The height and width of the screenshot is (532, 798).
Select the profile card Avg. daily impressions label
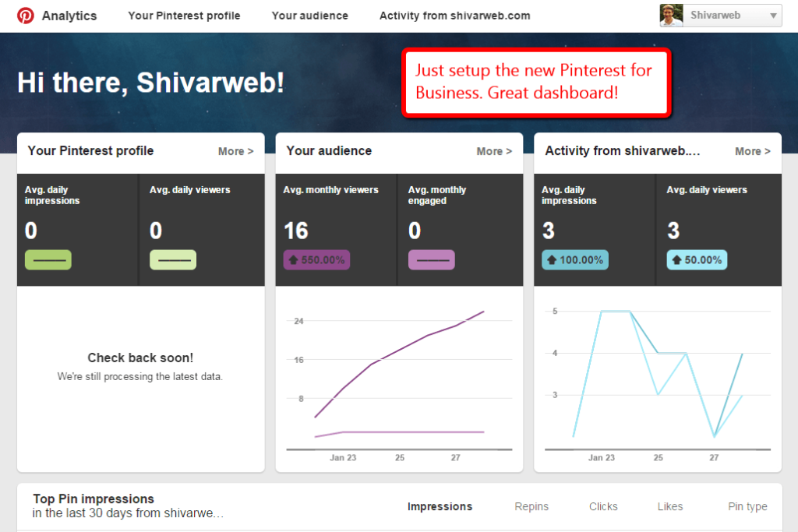[x=52, y=196]
